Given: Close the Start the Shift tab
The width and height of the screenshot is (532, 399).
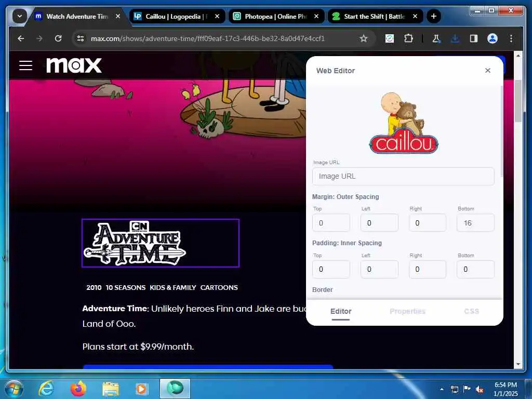Looking at the screenshot, I should 415,16.
